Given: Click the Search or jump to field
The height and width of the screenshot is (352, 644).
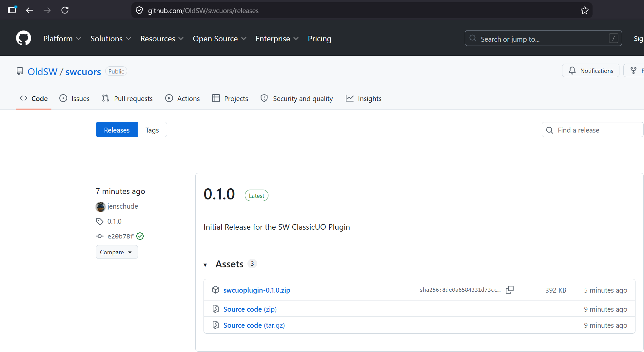Looking at the screenshot, I should pyautogui.click(x=543, y=38).
